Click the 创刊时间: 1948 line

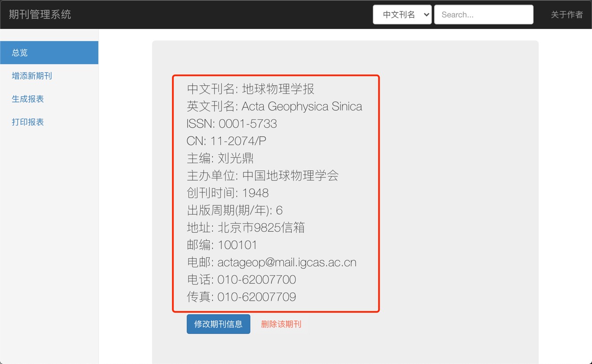228,193
